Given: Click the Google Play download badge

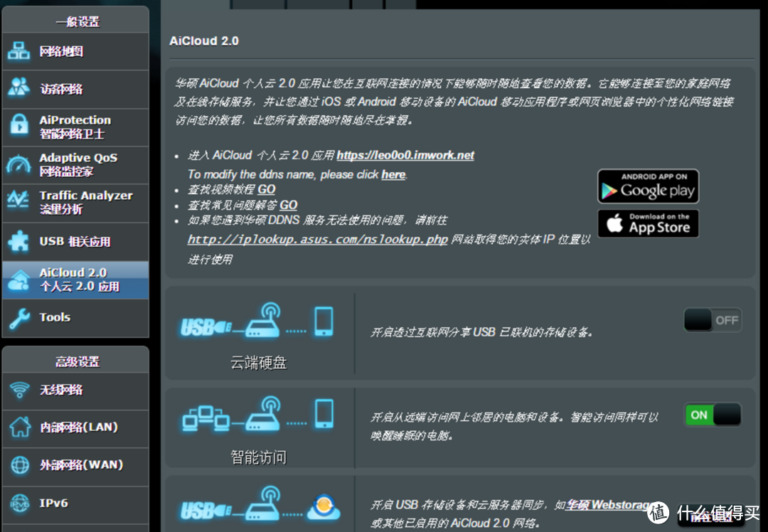Looking at the screenshot, I should (648, 186).
